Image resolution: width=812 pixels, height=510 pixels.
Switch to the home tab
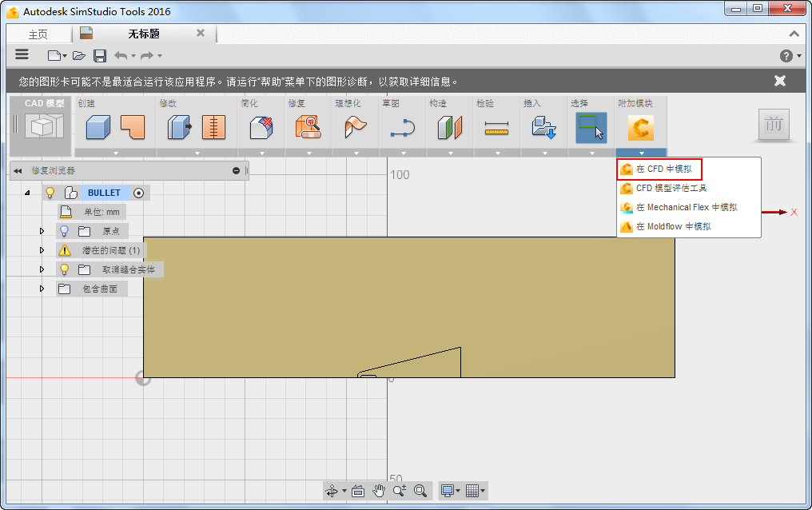(x=38, y=34)
